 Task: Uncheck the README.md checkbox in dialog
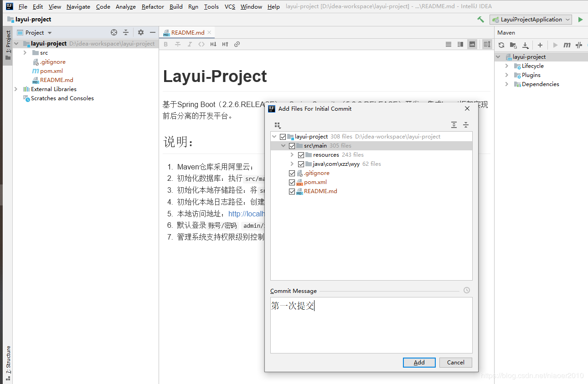(292, 191)
